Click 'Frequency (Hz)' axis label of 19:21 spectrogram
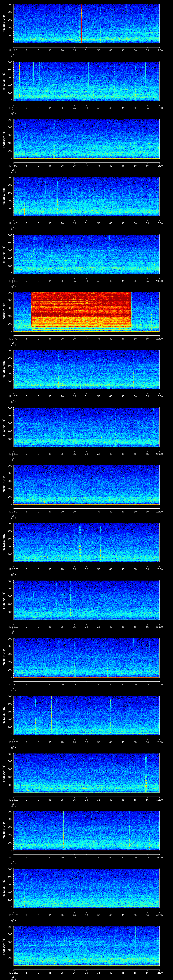The height and width of the screenshot is (980, 173). [x=4, y=312]
